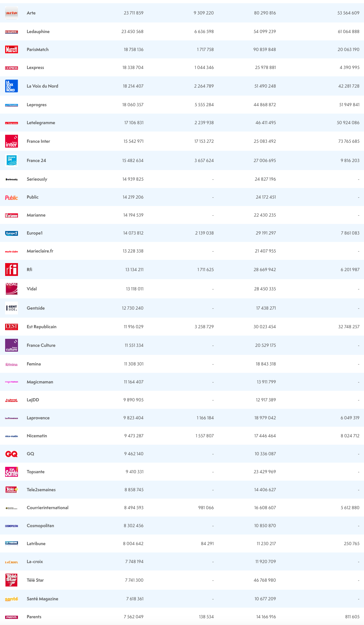Click the RFI red logo
This screenshot has height=625, width=364.
click(x=12, y=270)
